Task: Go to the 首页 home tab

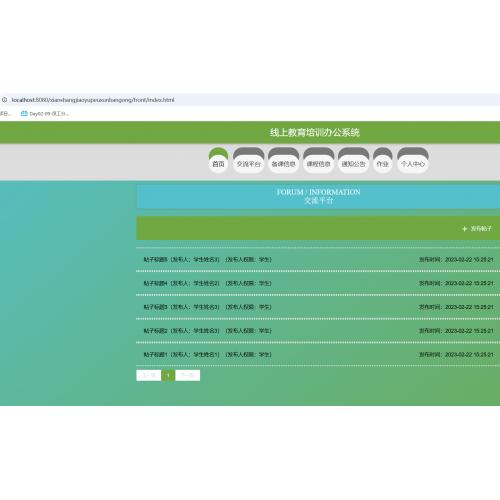Action: pyautogui.click(x=218, y=161)
